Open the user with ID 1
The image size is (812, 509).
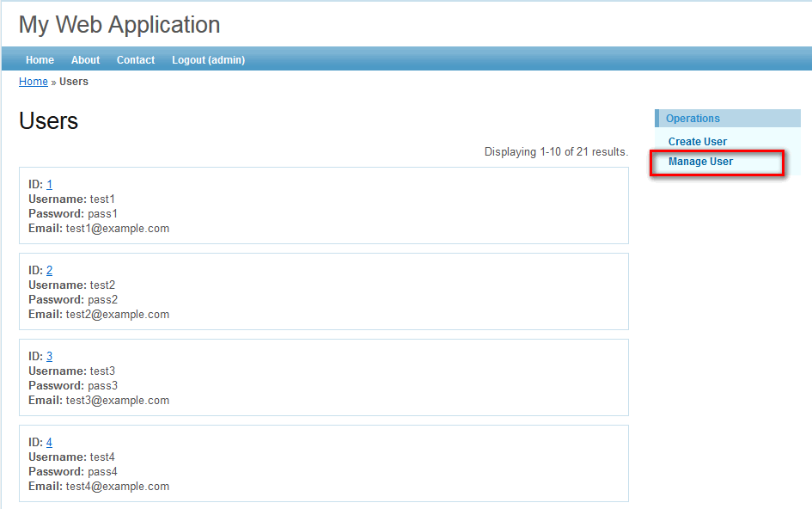(x=49, y=185)
